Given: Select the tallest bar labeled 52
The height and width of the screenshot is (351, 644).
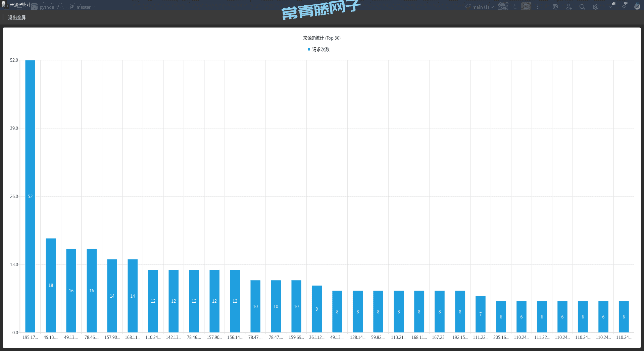Looking at the screenshot, I should (30, 196).
